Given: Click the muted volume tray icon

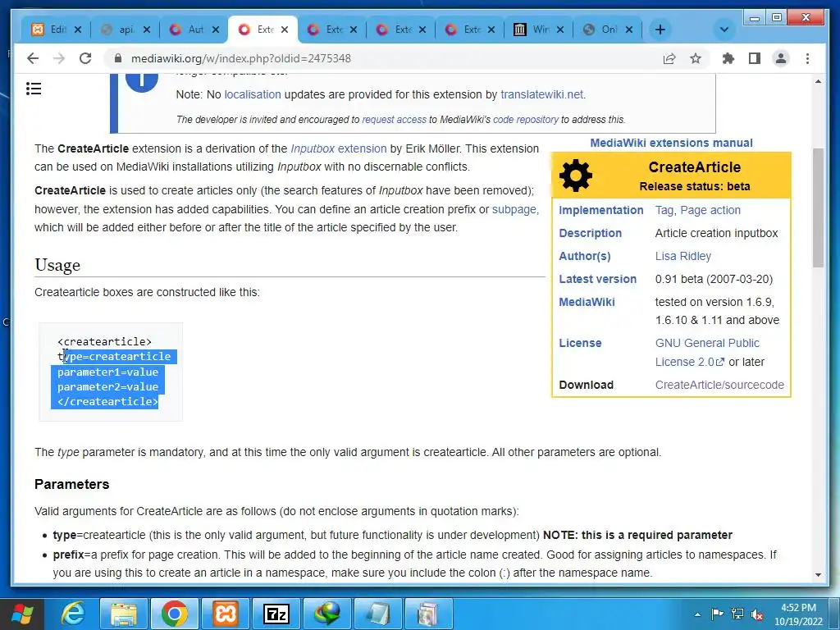Looking at the screenshot, I should click(x=757, y=614).
